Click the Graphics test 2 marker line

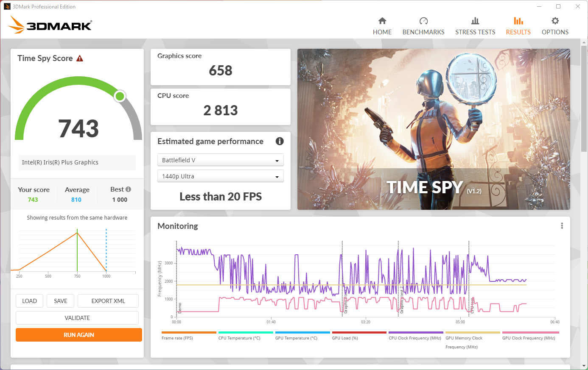click(x=398, y=278)
